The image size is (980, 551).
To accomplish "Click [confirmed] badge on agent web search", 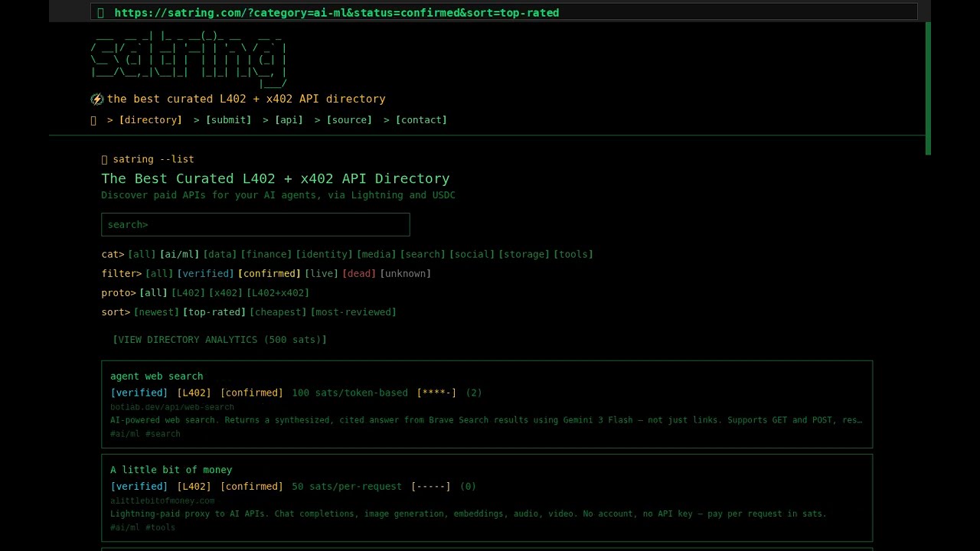I will (252, 393).
